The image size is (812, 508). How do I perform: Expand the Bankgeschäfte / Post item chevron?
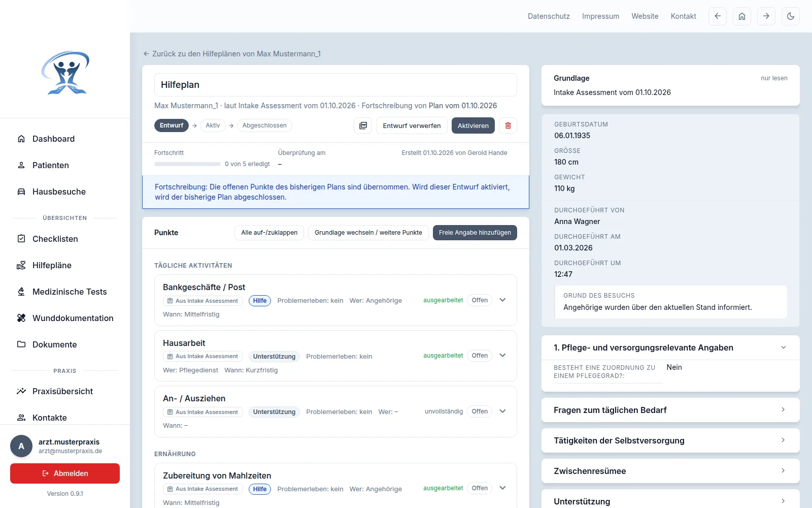coord(502,300)
